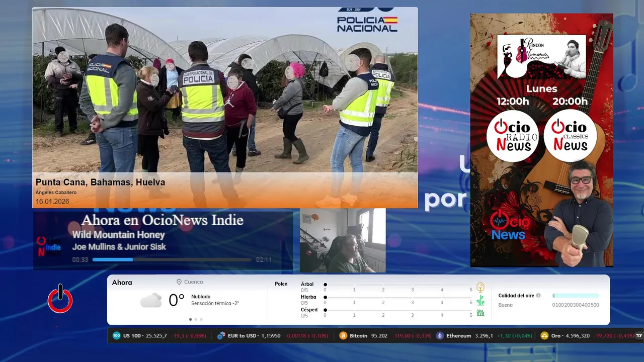This screenshot has height=362, width=644.
Task: Click the song progress bar
Action: point(172,260)
